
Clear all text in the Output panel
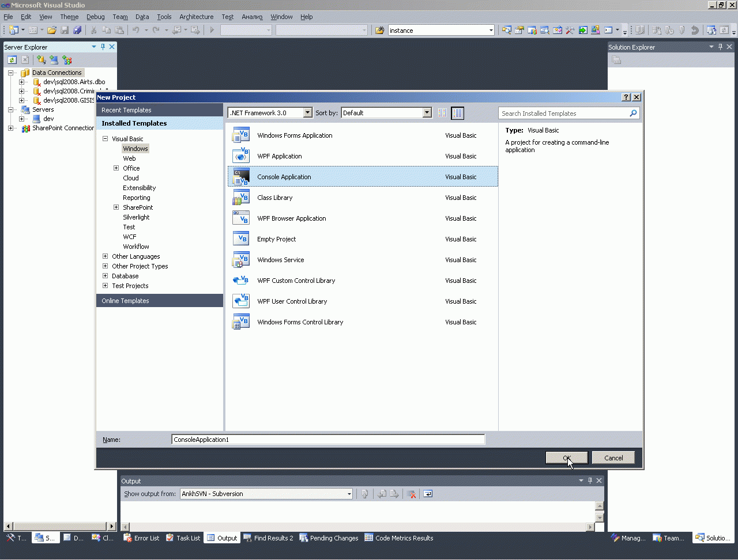point(411,494)
